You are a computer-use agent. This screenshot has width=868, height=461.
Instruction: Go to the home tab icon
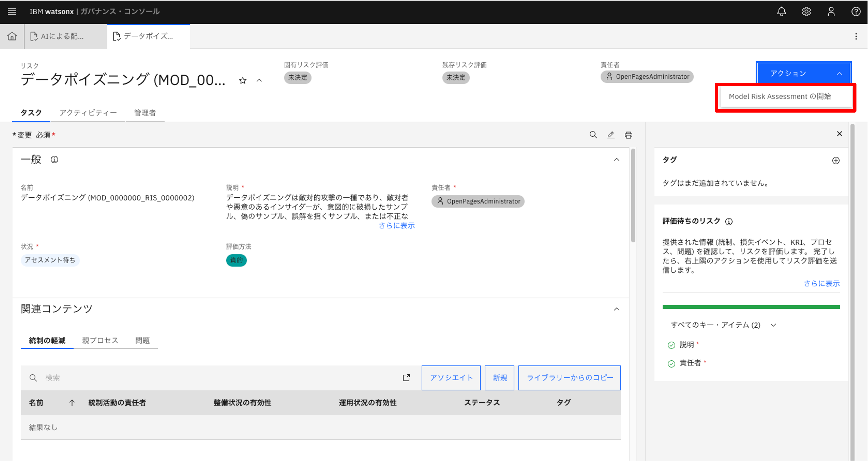(x=12, y=36)
